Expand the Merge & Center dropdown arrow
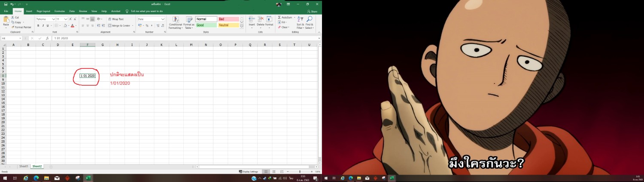 coord(133,26)
